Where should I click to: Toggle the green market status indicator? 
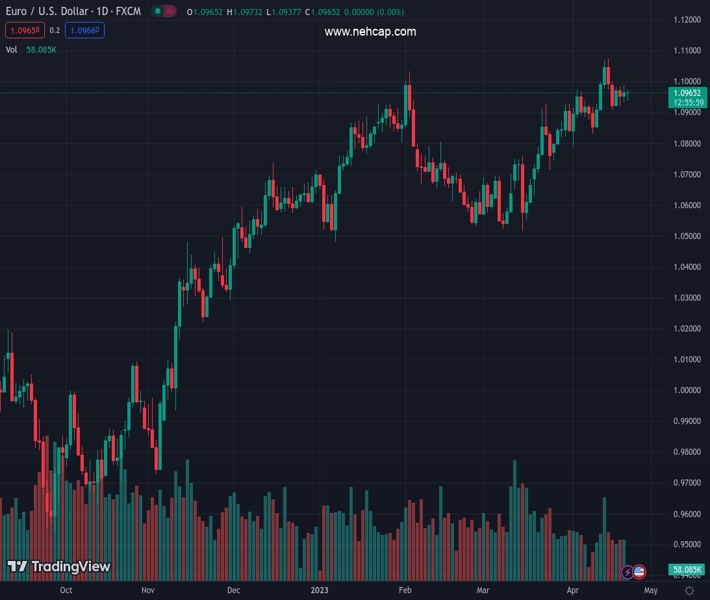pyautogui.click(x=158, y=11)
